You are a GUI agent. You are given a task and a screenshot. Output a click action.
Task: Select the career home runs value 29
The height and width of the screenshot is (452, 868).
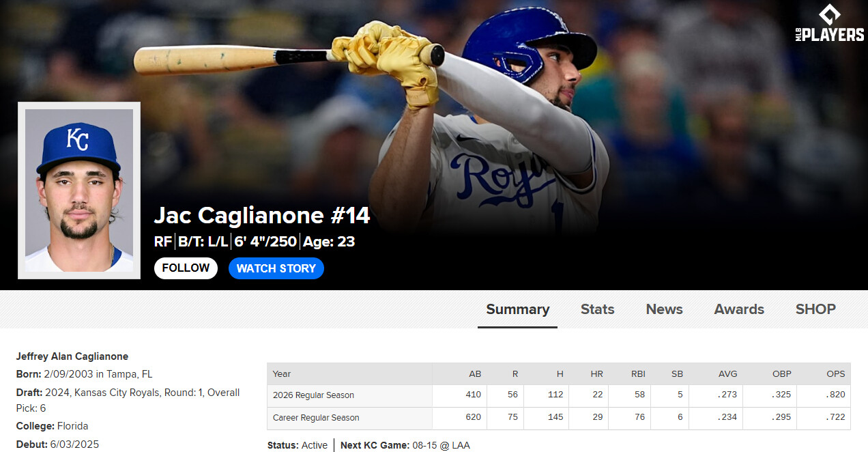(x=597, y=417)
